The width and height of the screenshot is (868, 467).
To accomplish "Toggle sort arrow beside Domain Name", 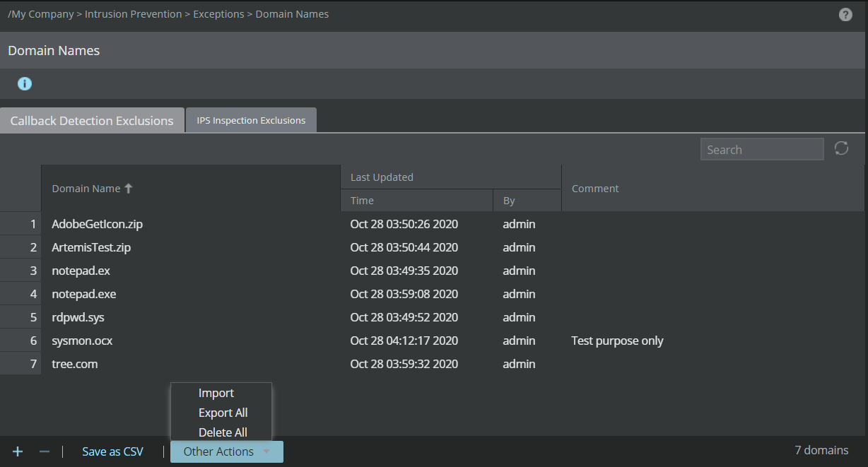I will click(128, 189).
